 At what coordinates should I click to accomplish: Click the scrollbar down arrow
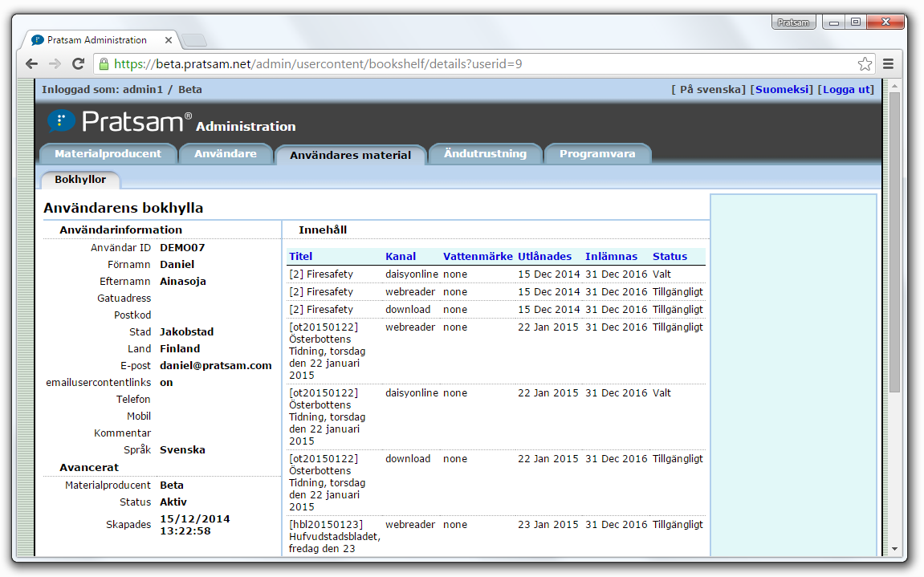893,549
